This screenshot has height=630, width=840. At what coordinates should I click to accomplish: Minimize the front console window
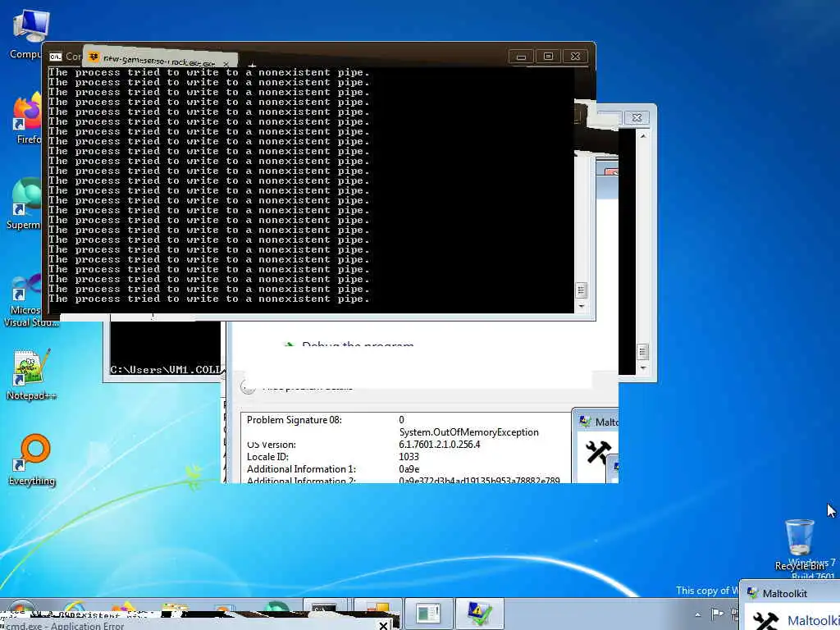[521, 57]
